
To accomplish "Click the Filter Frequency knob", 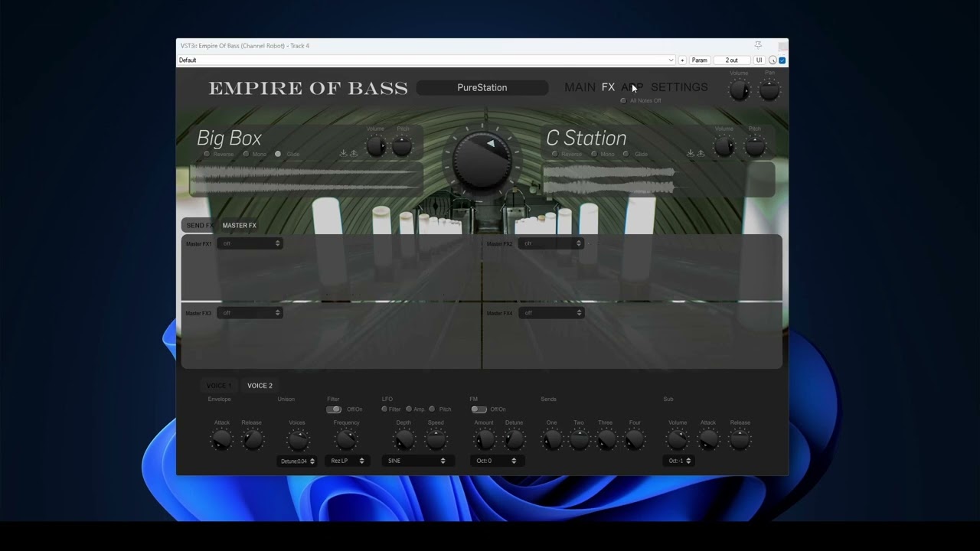I will (346, 440).
